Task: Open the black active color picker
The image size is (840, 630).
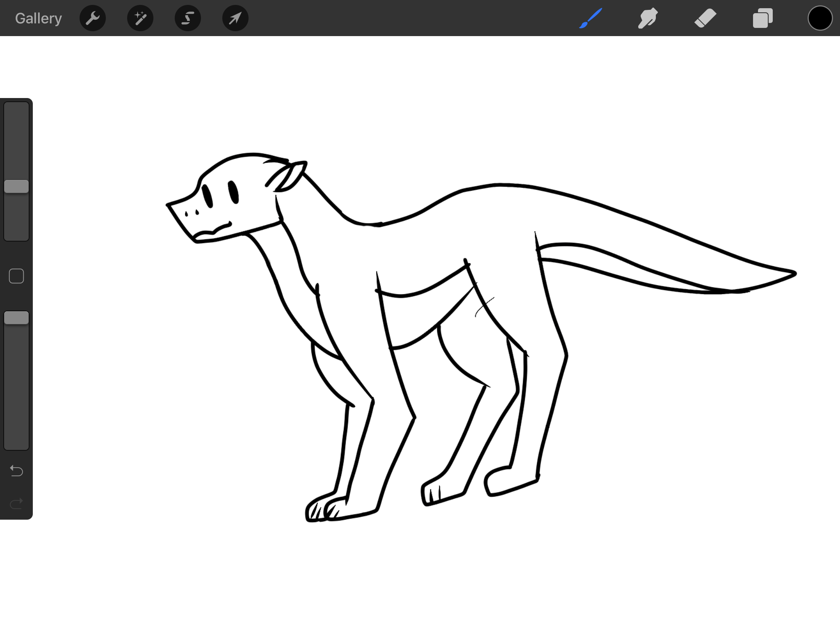Action: click(820, 18)
